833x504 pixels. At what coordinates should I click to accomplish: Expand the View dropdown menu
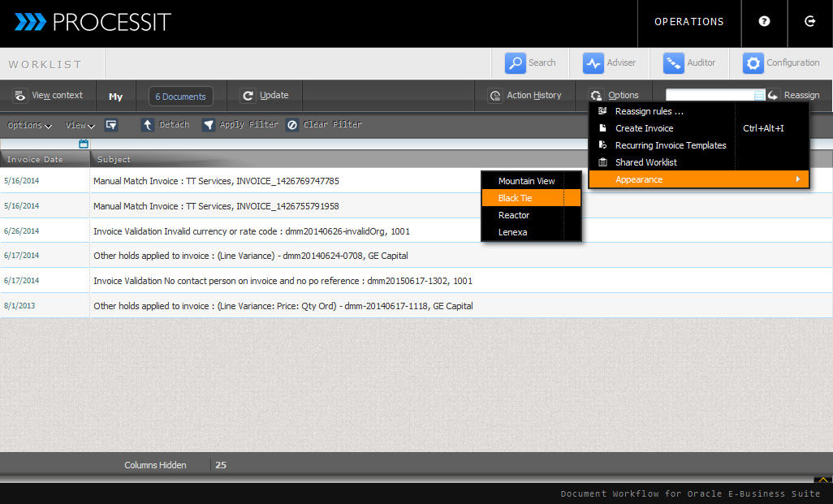(80, 126)
